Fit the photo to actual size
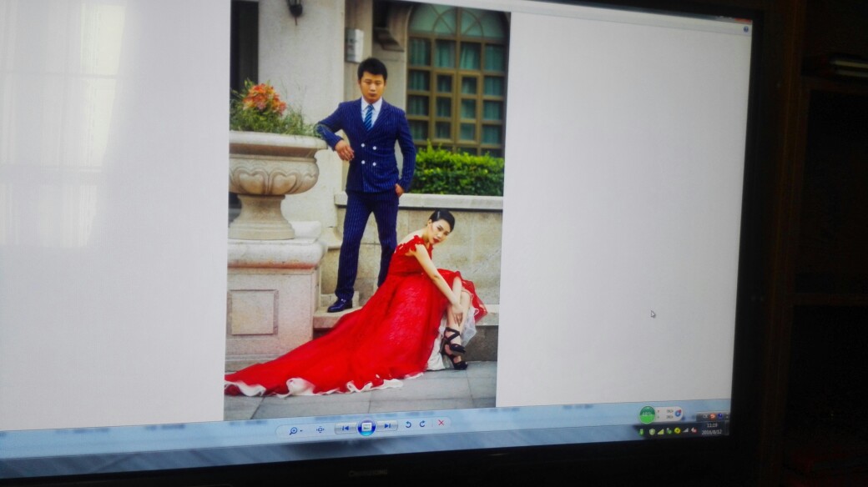 pos(320,429)
